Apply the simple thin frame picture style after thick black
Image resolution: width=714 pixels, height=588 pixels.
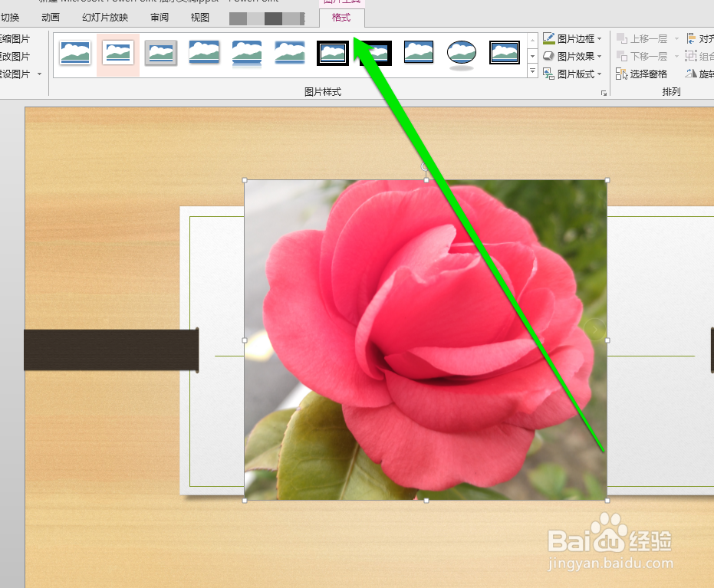tap(419, 51)
